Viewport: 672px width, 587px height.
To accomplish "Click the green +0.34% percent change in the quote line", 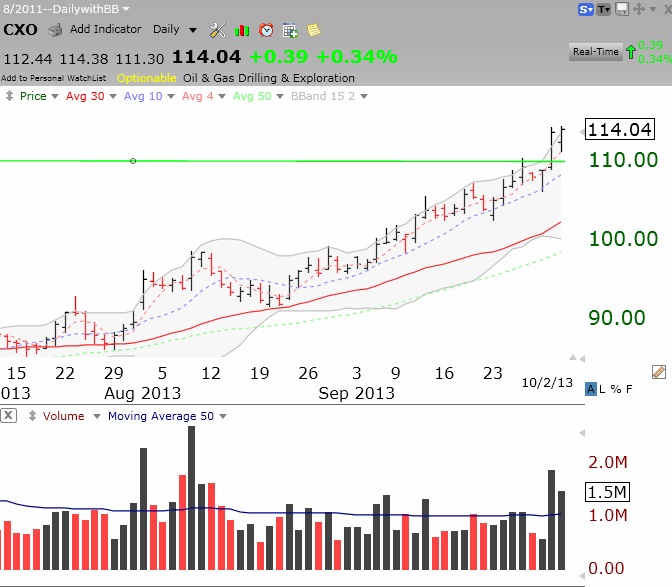I will (x=357, y=57).
